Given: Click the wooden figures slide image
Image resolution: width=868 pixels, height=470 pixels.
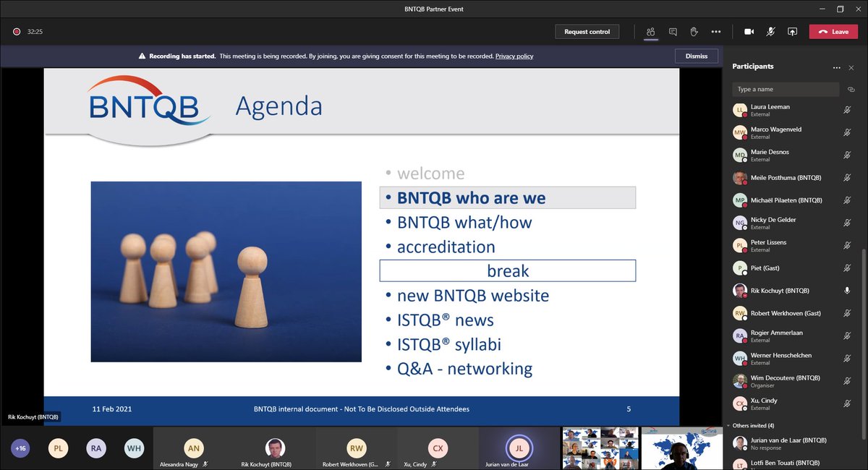Looking at the screenshot, I should coord(226,271).
